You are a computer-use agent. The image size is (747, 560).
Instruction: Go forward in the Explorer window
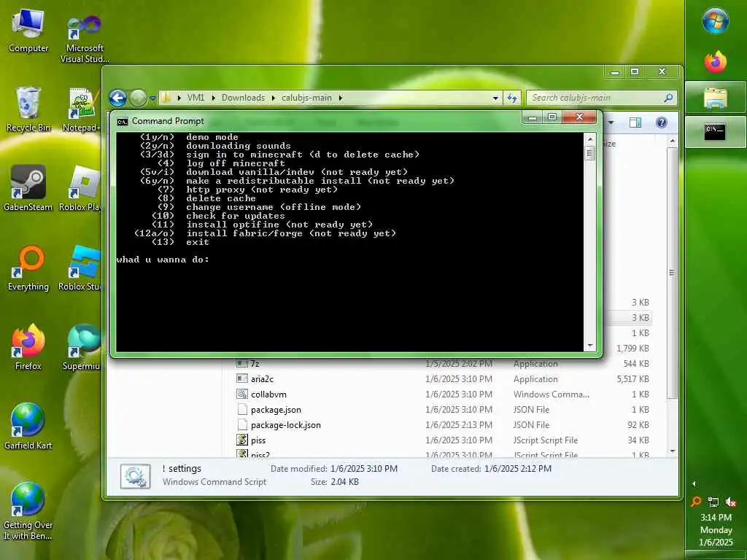[138, 98]
